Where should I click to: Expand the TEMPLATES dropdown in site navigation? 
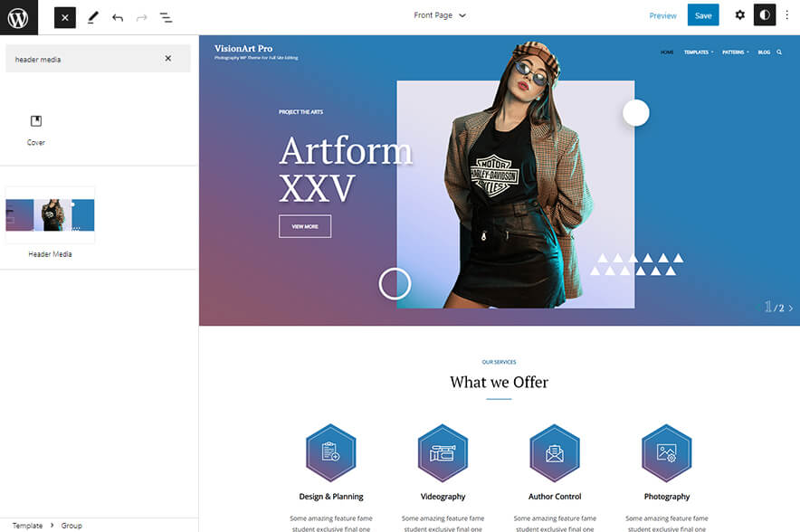[698, 52]
